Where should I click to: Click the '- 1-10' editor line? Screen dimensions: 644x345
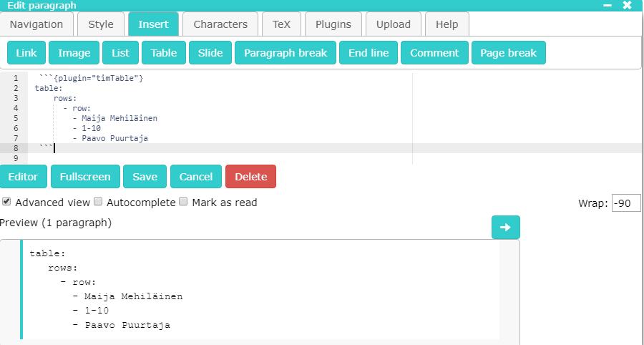[x=87, y=128]
